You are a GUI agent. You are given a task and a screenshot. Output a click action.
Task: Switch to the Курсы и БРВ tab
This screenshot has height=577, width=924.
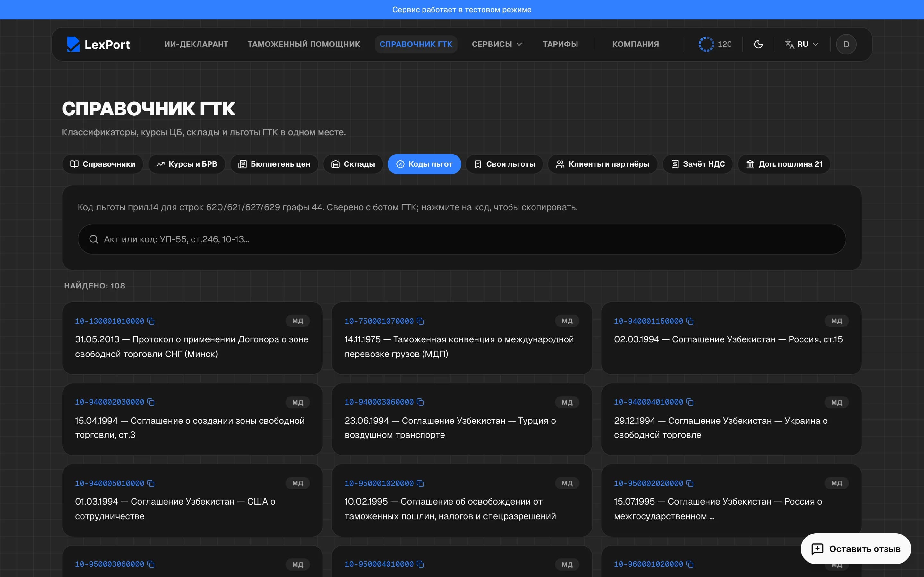(187, 164)
